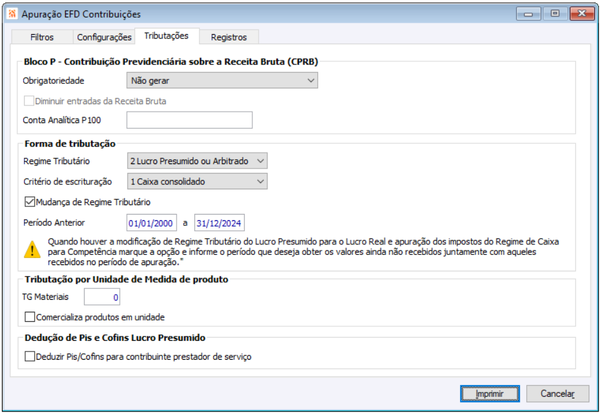Click the warning text about Regime Tributário change
The height and width of the screenshot is (414, 600).
303,252
